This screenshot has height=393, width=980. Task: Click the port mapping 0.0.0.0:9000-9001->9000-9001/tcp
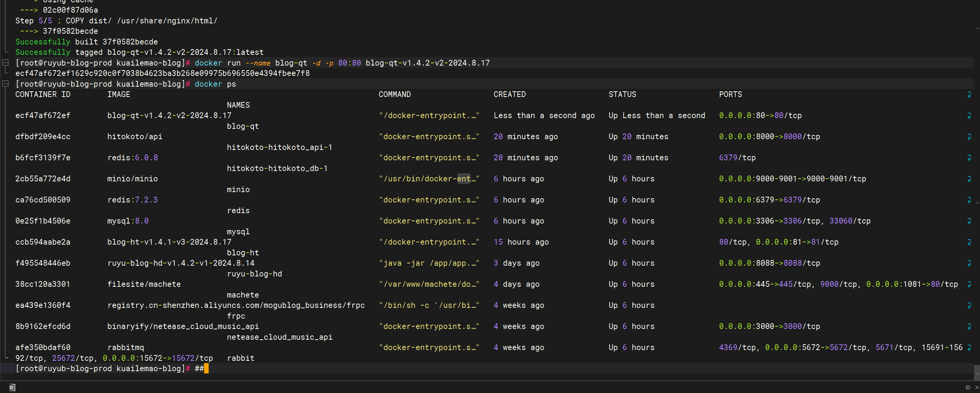(x=792, y=179)
